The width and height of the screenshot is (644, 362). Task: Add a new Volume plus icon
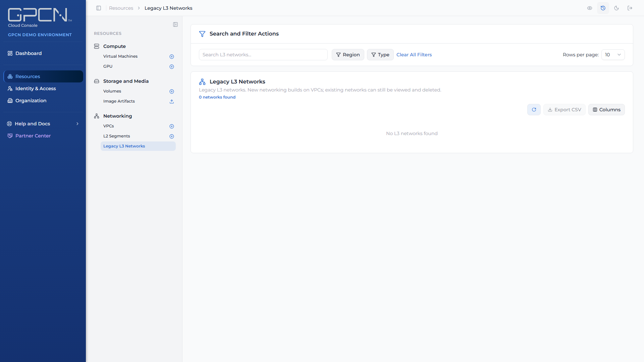tap(172, 92)
